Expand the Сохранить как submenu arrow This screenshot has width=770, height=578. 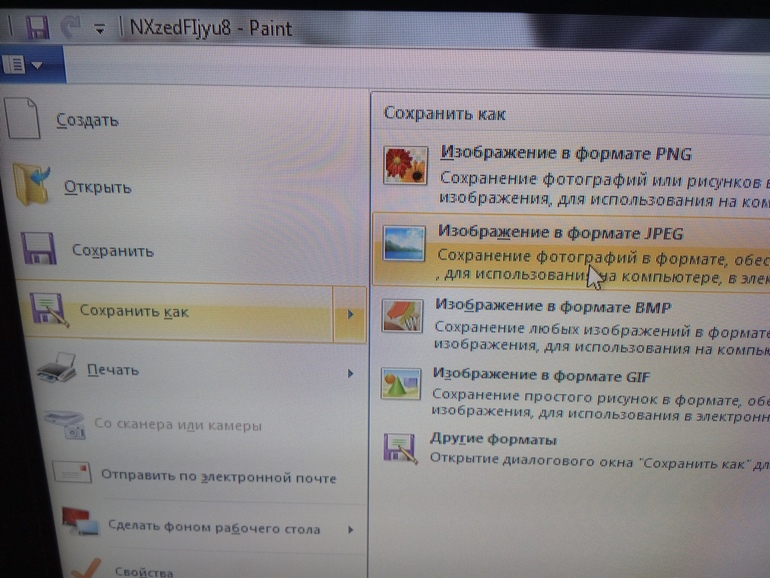[350, 314]
